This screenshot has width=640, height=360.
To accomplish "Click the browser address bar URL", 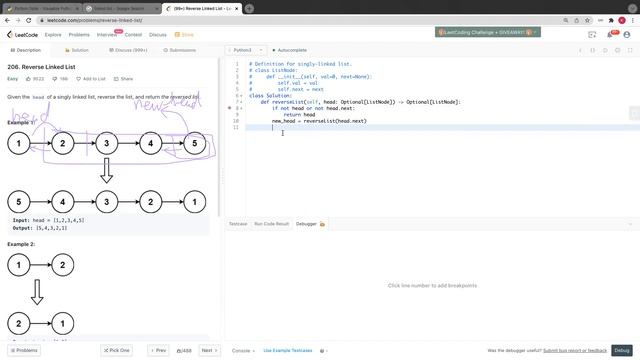I will (94, 20).
